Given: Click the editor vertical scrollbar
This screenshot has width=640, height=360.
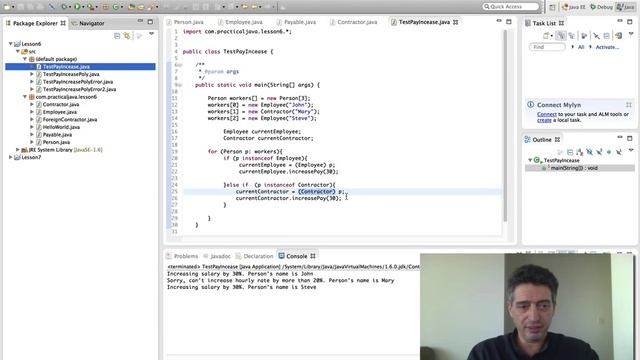Looking at the screenshot, I should click(x=505, y=125).
